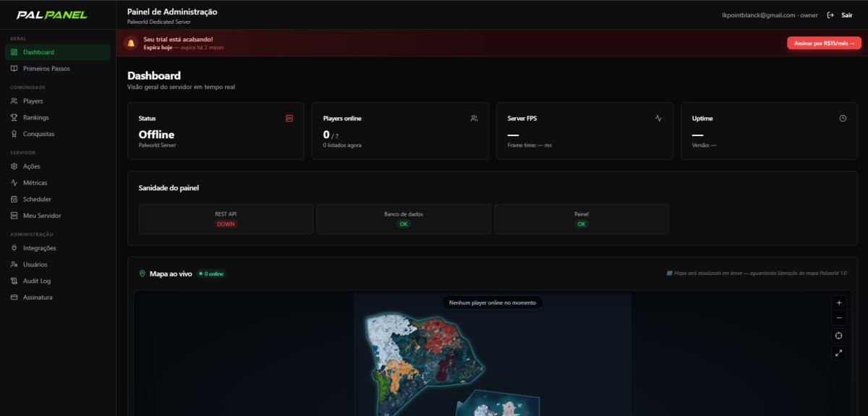This screenshot has width=868, height=416.
Task: Log out with the Sair button
Action: 840,14
